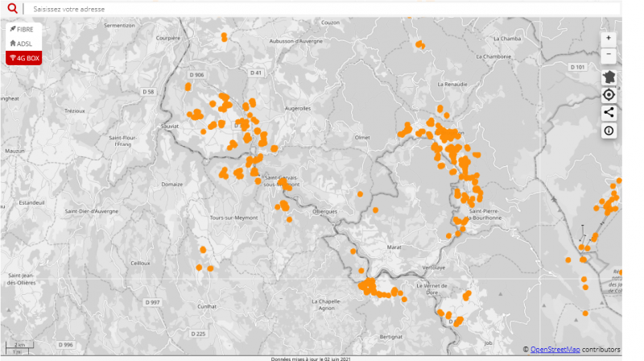Show map information via info icon
The height and width of the screenshot is (361, 644).
coord(609,131)
